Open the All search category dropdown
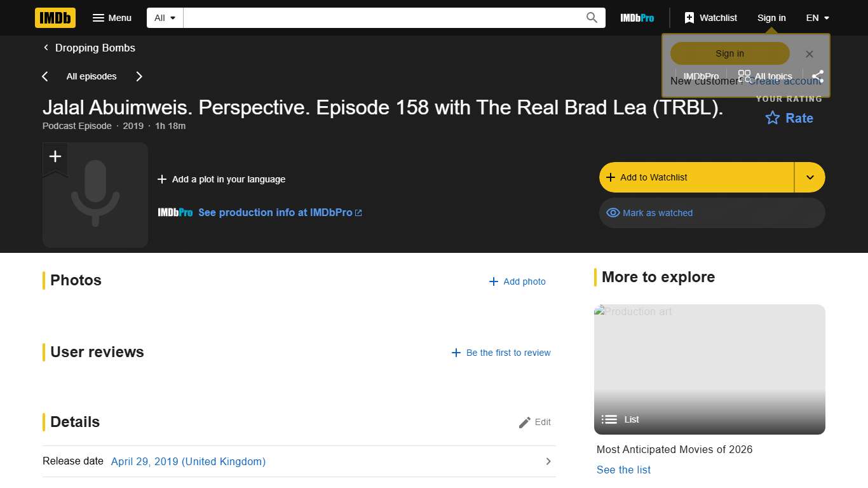868x488 pixels. tap(164, 17)
